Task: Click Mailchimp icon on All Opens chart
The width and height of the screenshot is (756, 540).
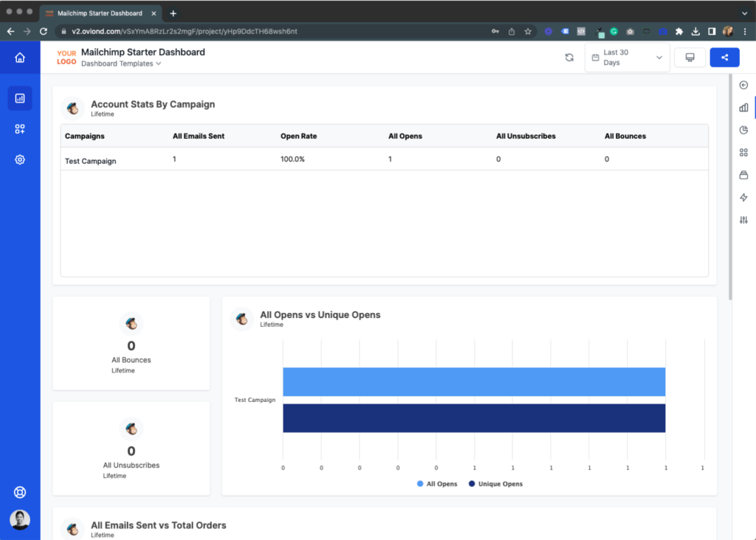Action: tap(242, 319)
